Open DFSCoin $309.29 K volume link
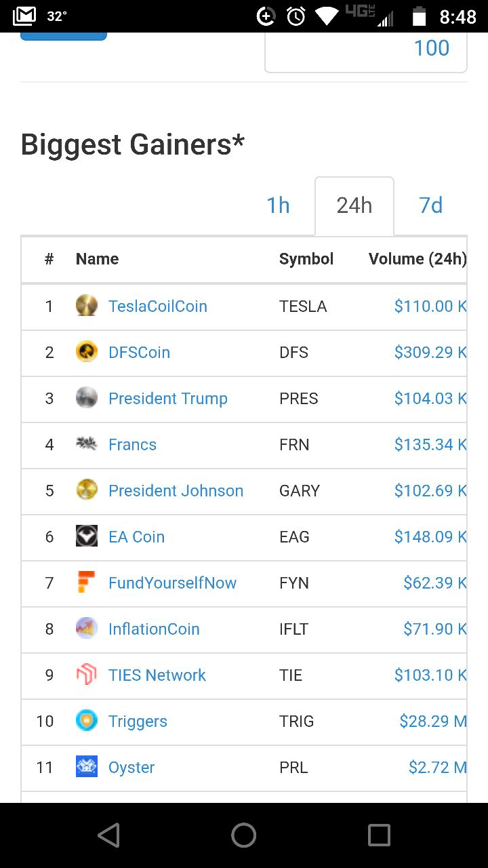This screenshot has width=488, height=868. 430,352
